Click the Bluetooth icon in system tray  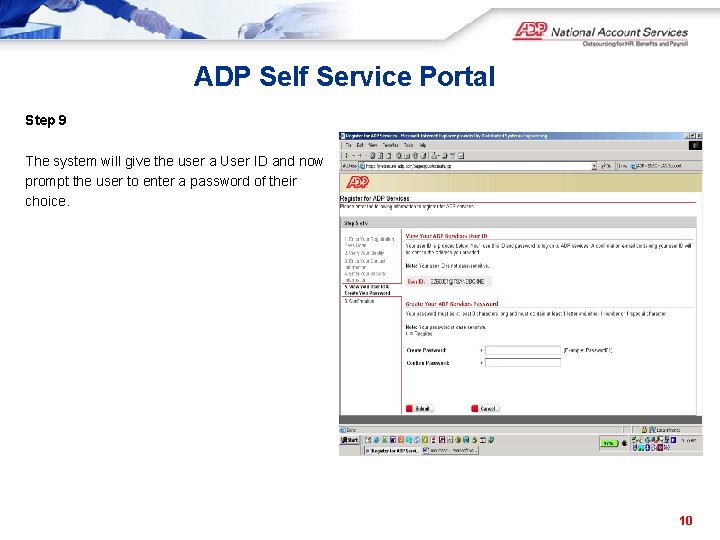[647, 447]
